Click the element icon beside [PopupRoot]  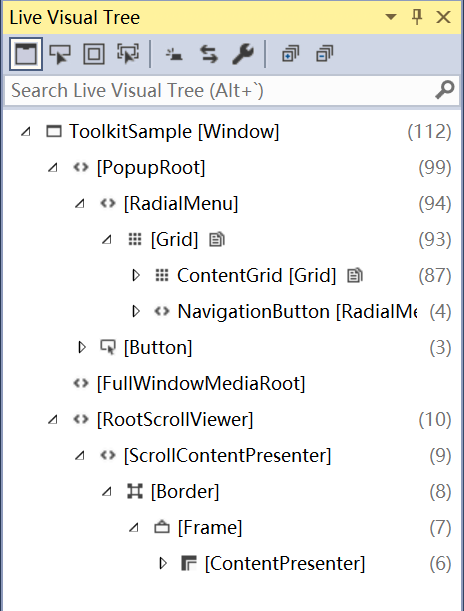point(81,168)
